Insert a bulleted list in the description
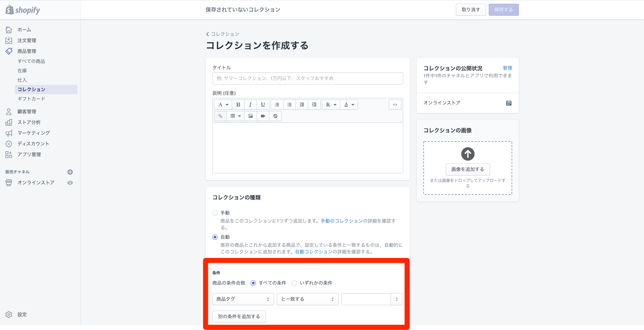This screenshot has width=644, height=330. pos(277,104)
